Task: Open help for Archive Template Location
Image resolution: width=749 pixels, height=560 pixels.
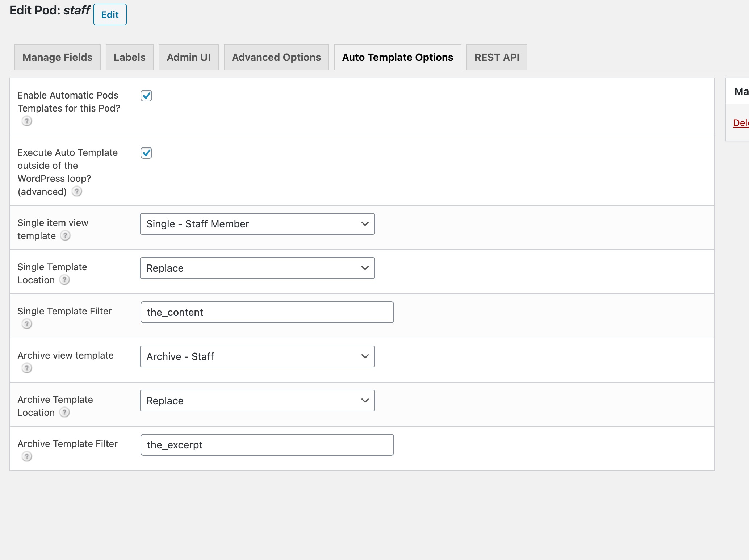Action: (x=65, y=413)
